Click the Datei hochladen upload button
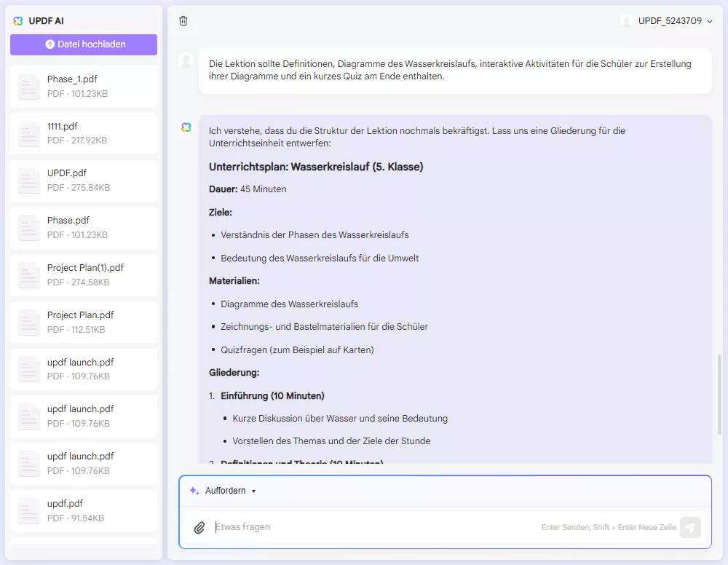Screen dimensions: 728x565 coord(84,44)
